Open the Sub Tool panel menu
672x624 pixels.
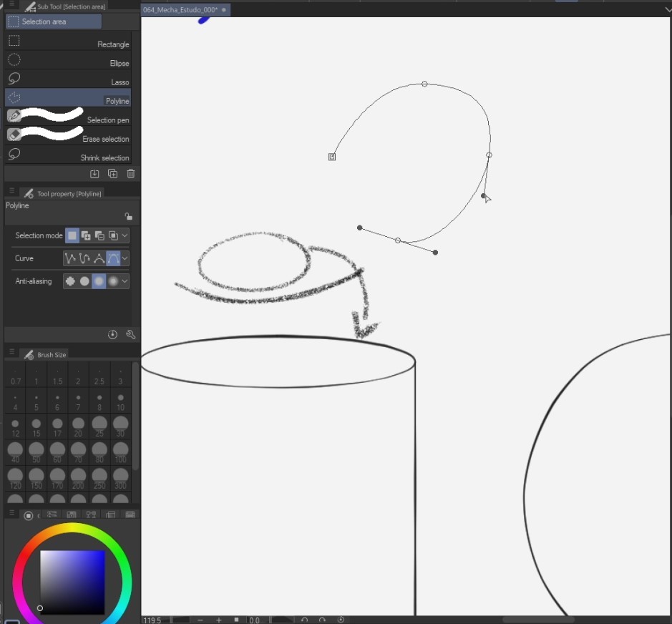coord(11,4)
